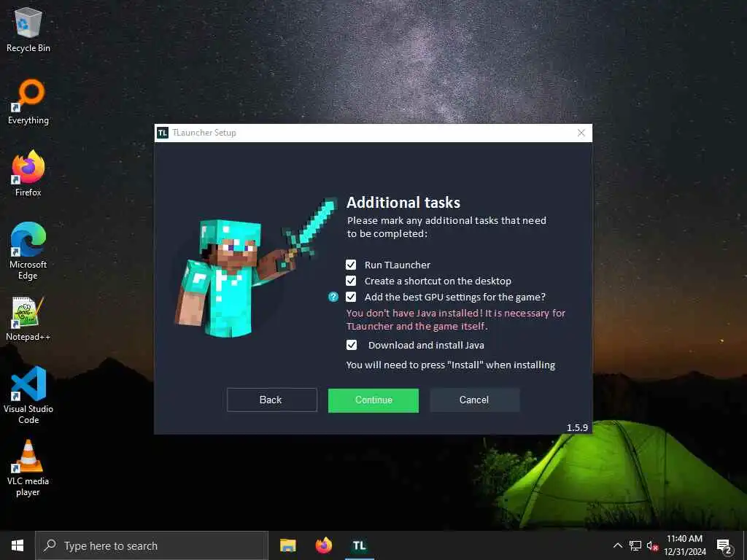The image size is (747, 560).
Task: Click the version number 1.5.9
Action: pyautogui.click(x=577, y=427)
